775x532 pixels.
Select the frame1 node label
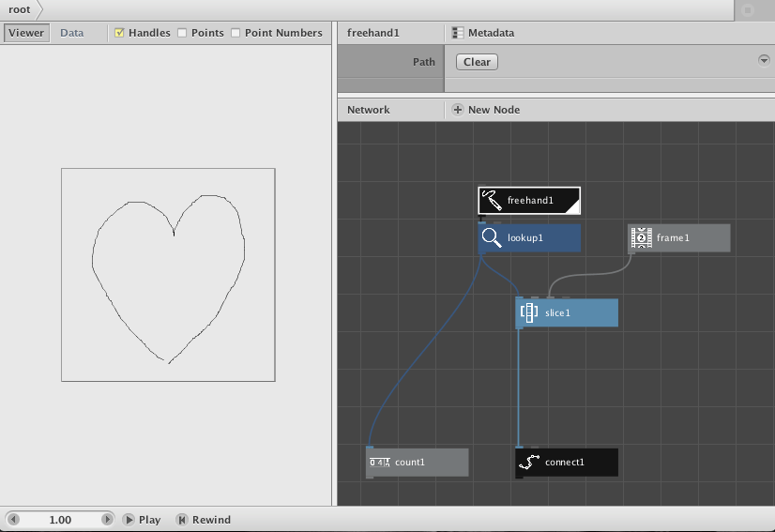click(x=673, y=237)
